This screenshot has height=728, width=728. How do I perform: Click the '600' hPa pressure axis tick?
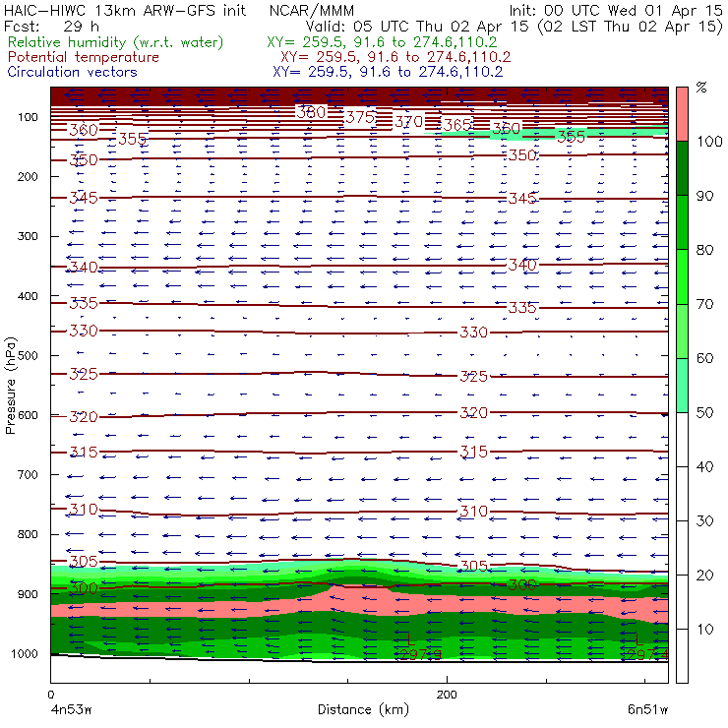point(28,415)
